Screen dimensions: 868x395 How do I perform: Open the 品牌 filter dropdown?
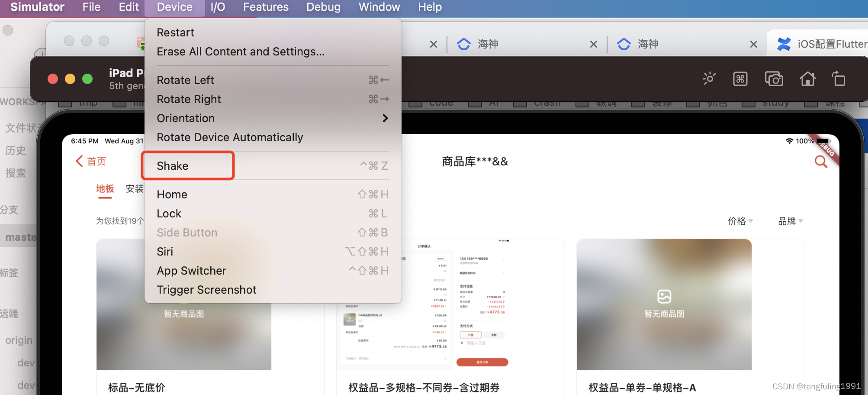coord(791,221)
